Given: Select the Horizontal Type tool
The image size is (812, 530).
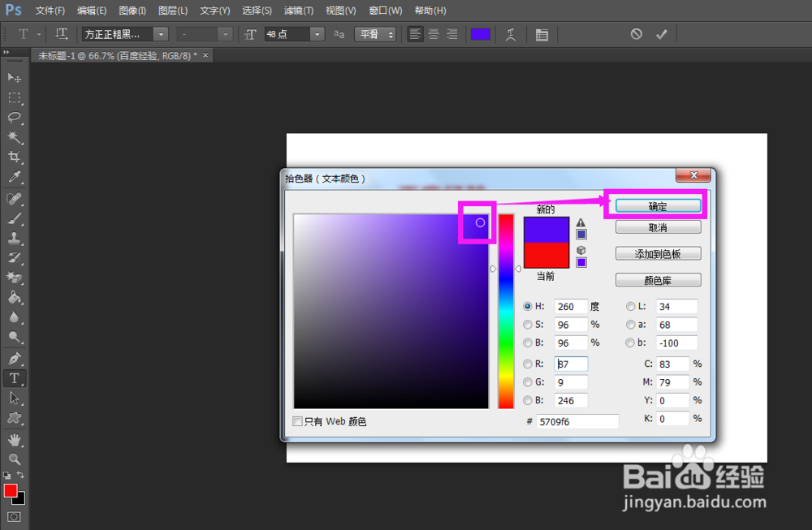Looking at the screenshot, I should (x=14, y=378).
